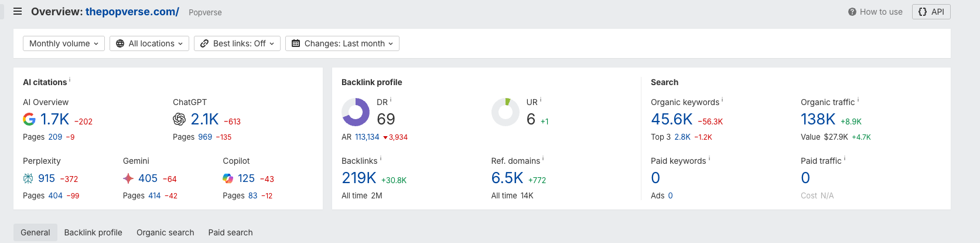Switch to the Paid search tab
980x243 pixels.
click(230, 232)
